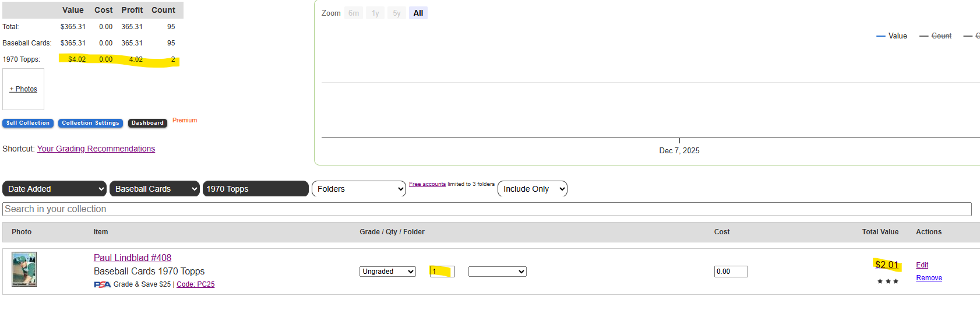Open the Paul Lindblad card photo thumbnail

click(24, 269)
